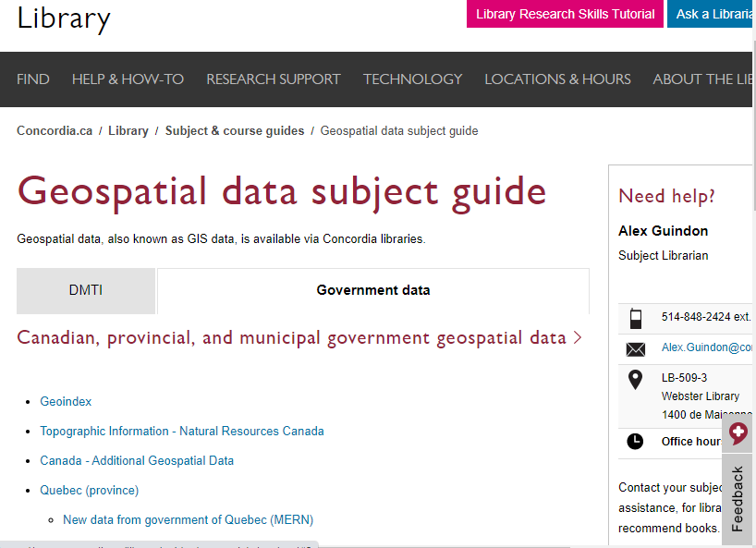Viewport: 756px width, 548px height.
Task: Click the Need help? heading
Action: (666, 196)
